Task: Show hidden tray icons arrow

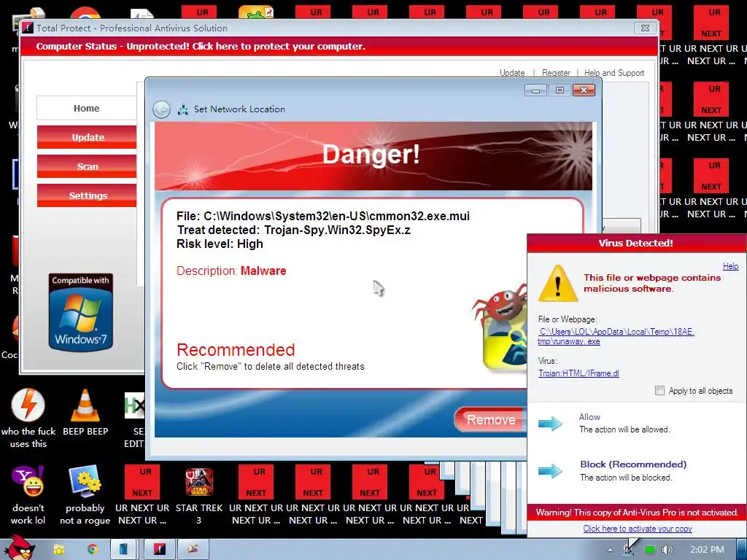Action: click(611, 550)
